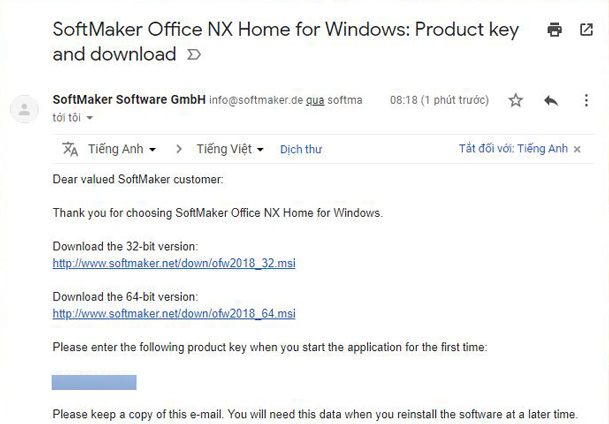The width and height of the screenshot is (609, 424).
Task: Click 'Dịch thư' to translate message
Action: [x=301, y=149]
